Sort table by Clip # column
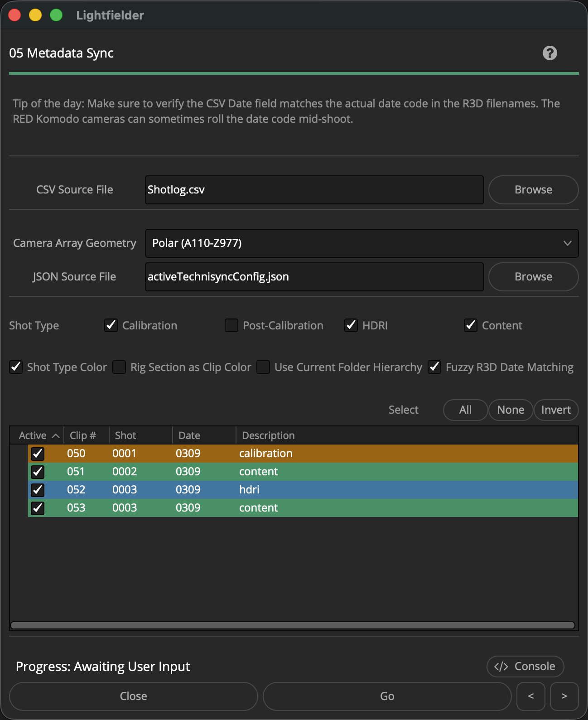The width and height of the screenshot is (588, 720). tap(87, 435)
